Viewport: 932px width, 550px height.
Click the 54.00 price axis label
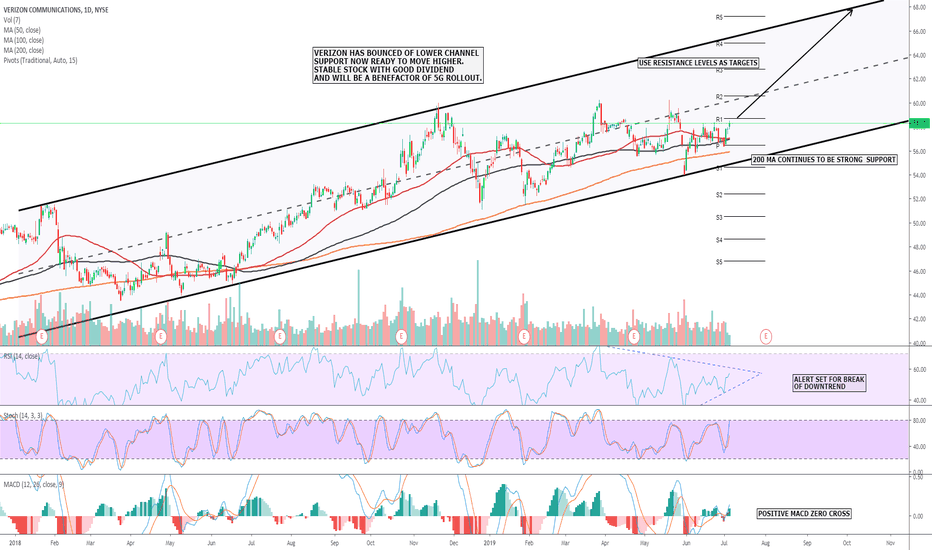pos(920,175)
